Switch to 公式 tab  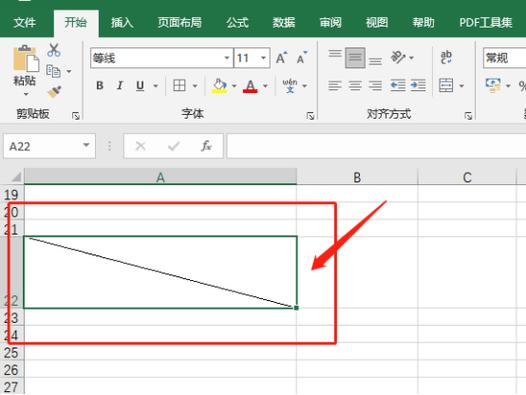[237, 22]
